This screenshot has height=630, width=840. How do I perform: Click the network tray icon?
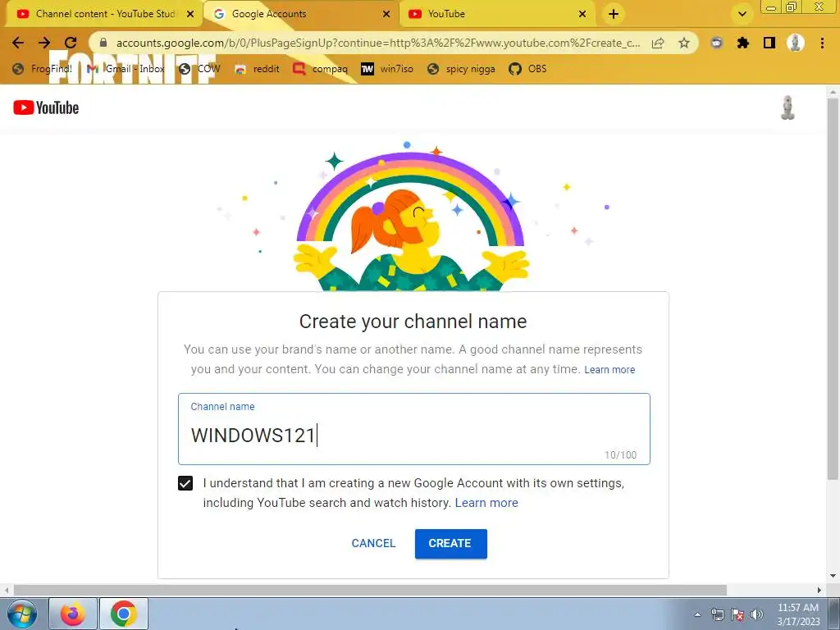(717, 614)
